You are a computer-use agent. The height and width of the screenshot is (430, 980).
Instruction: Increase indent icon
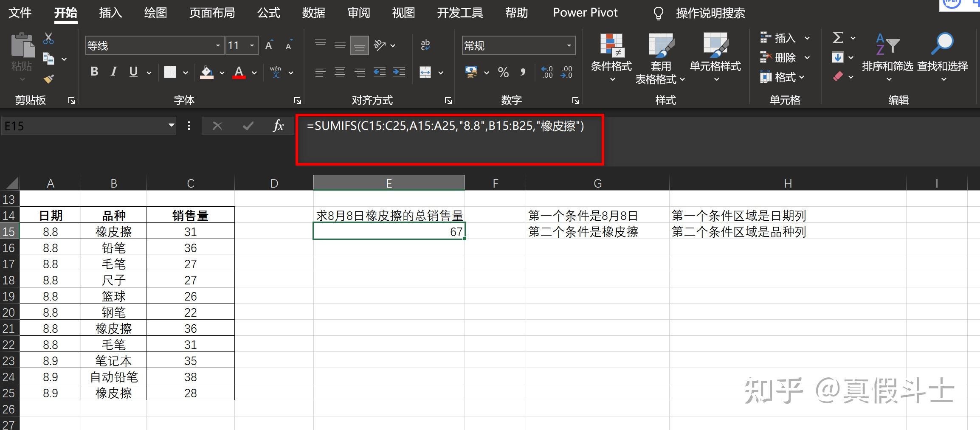399,72
